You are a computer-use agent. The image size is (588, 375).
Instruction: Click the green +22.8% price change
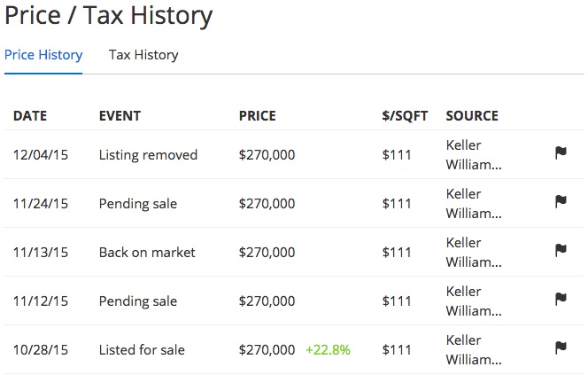(329, 350)
